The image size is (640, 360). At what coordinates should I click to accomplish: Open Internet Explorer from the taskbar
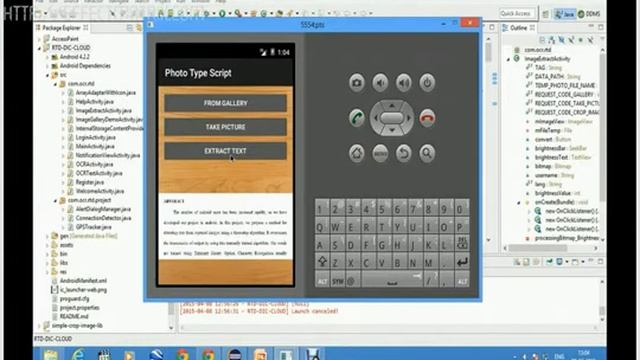point(78,355)
